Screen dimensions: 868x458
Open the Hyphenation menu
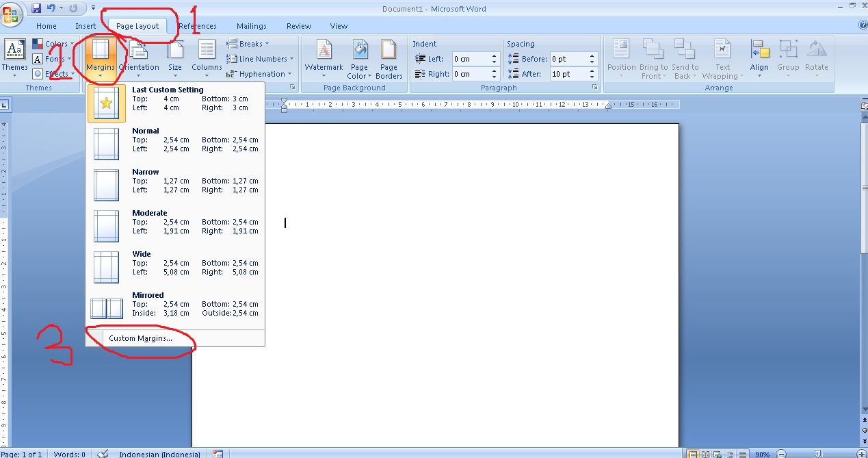tap(260, 74)
